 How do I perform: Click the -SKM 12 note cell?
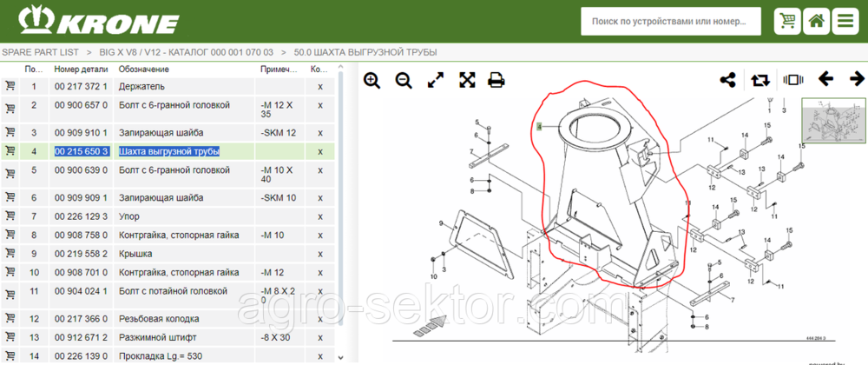tap(279, 133)
